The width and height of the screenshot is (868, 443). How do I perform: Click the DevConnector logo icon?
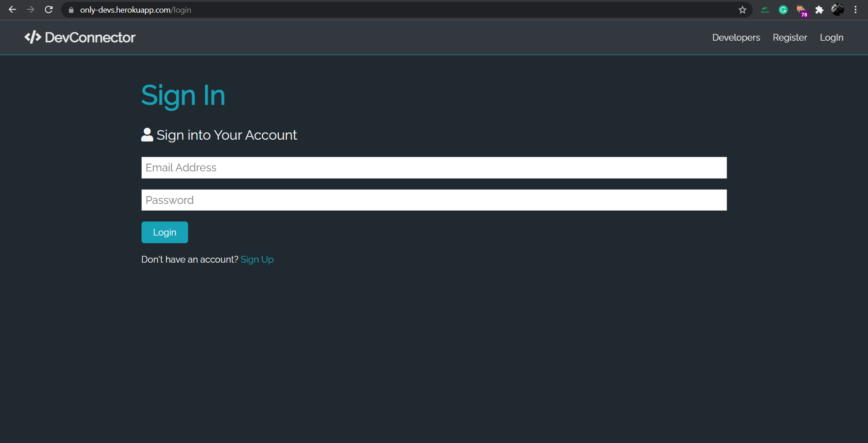(x=32, y=38)
